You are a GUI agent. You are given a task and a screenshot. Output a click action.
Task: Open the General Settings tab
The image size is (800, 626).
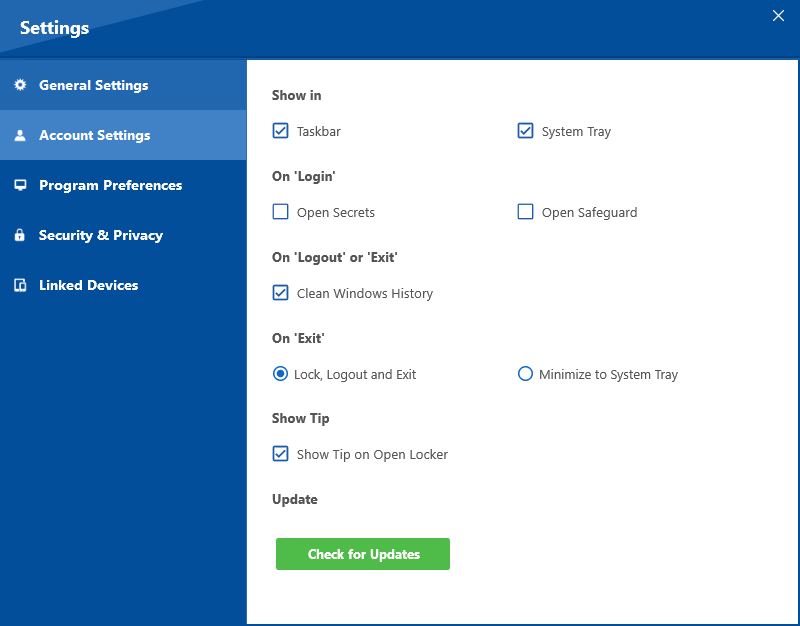[x=93, y=85]
